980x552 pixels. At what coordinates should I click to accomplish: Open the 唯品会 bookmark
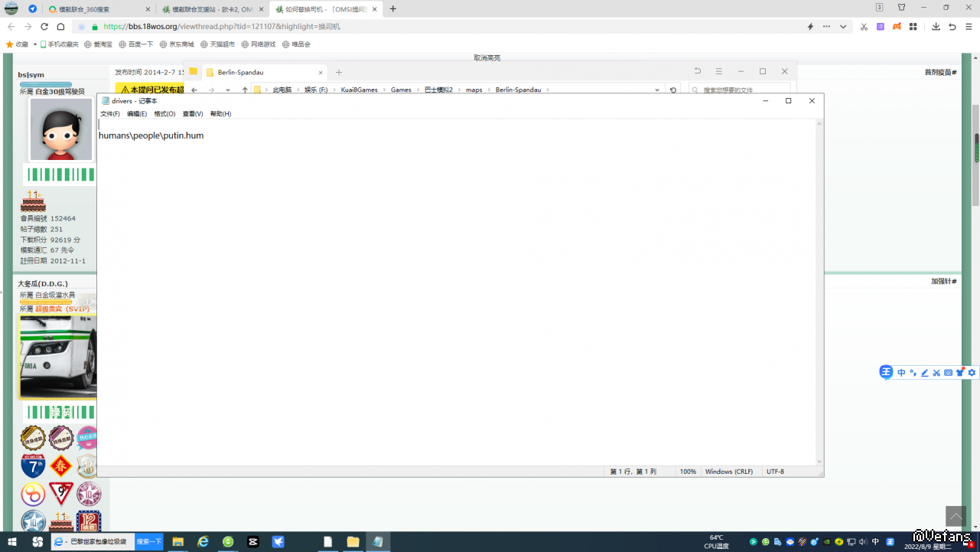click(x=297, y=44)
